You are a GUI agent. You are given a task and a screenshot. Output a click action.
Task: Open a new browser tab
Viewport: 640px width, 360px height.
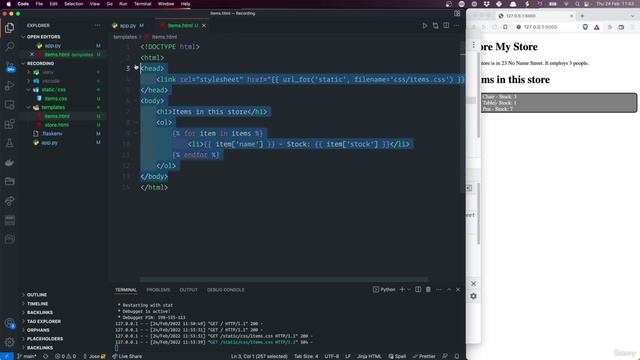point(582,16)
